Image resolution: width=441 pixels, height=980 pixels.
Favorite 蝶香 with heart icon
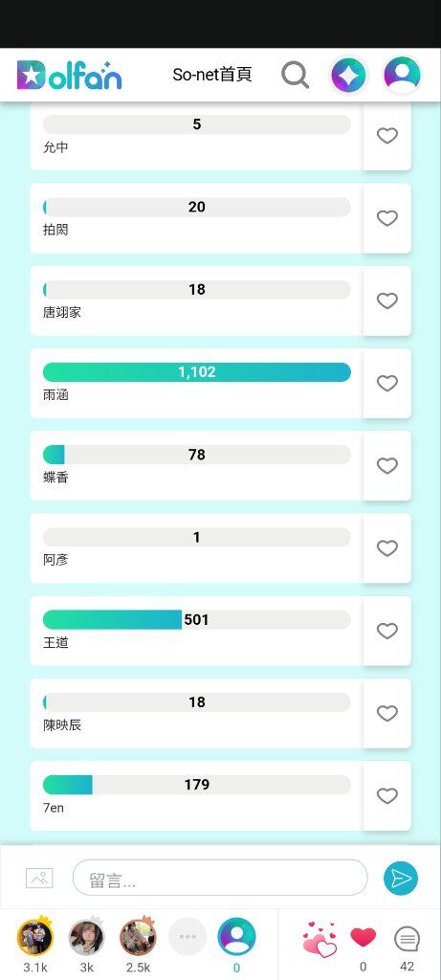(387, 466)
